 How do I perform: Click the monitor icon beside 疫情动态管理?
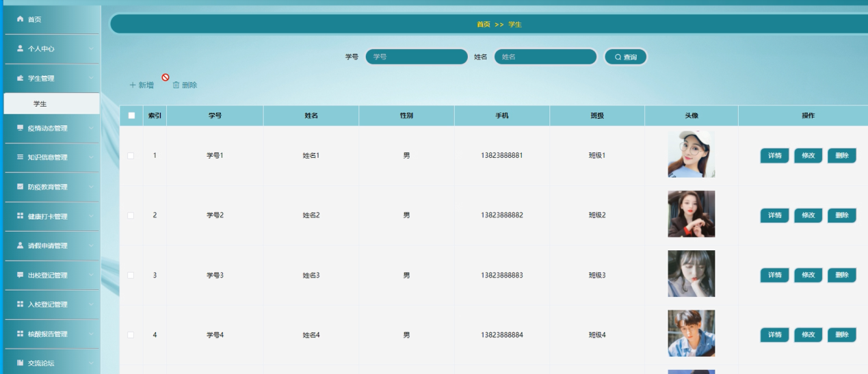click(x=20, y=128)
